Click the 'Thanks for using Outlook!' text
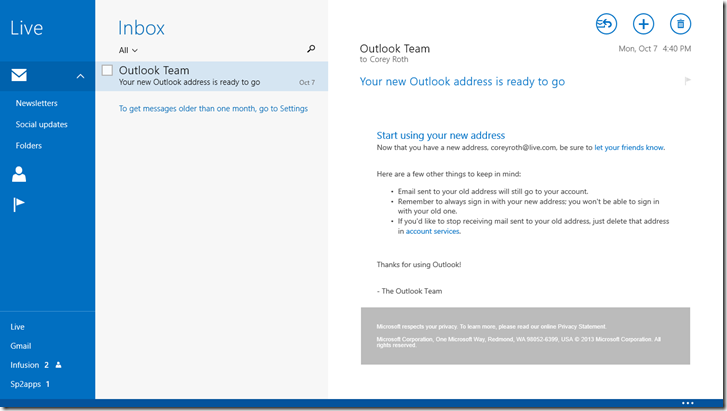Image resolution: width=727 pixels, height=411 pixels. click(x=419, y=264)
